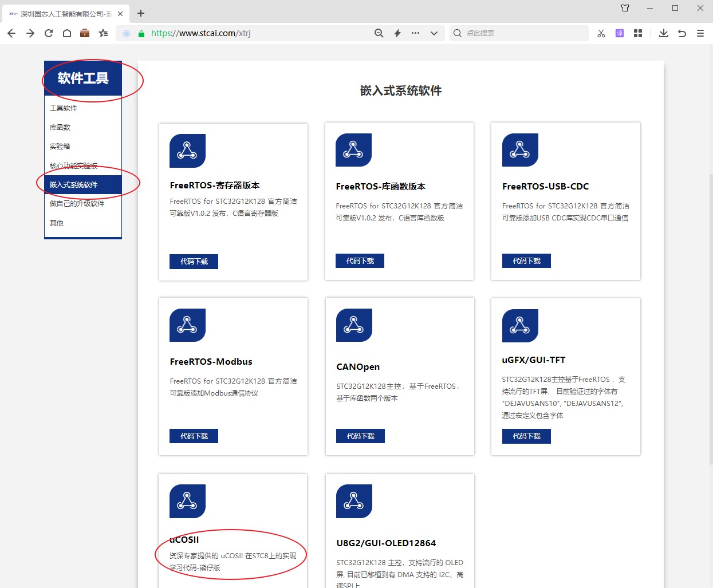Screen dimensions: 713x588
Task: Download code for uGFX/GUI-TFT
Action: pyautogui.click(x=526, y=436)
